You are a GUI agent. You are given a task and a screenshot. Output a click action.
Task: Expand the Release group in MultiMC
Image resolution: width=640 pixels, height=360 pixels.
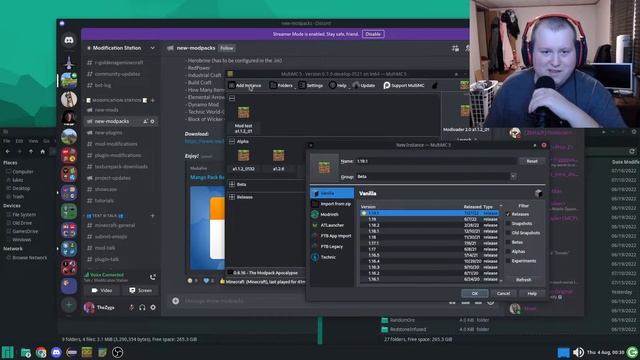[x=232, y=197]
